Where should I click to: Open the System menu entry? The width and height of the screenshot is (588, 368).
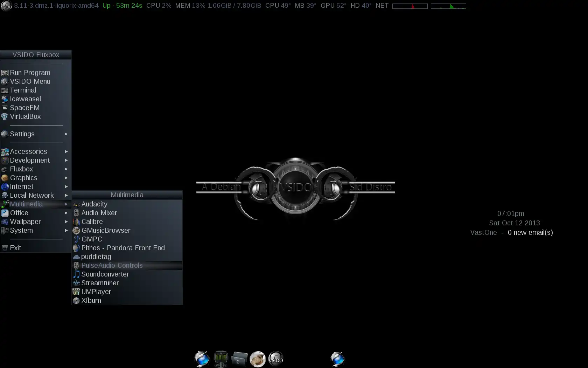pyautogui.click(x=36, y=230)
